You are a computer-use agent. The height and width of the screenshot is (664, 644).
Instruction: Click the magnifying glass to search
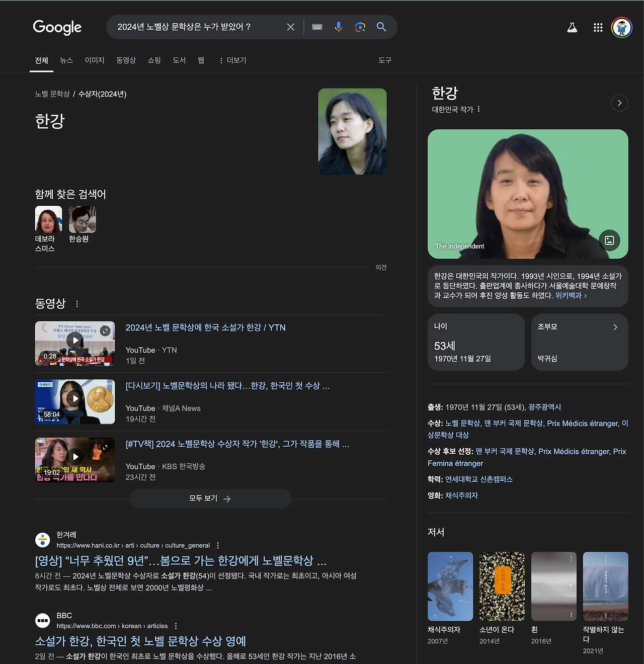381,27
